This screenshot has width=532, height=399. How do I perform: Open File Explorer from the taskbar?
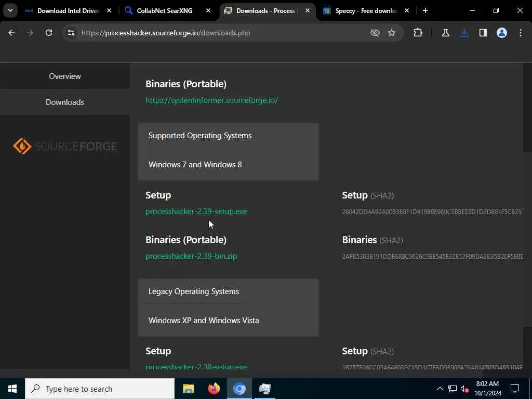188,389
